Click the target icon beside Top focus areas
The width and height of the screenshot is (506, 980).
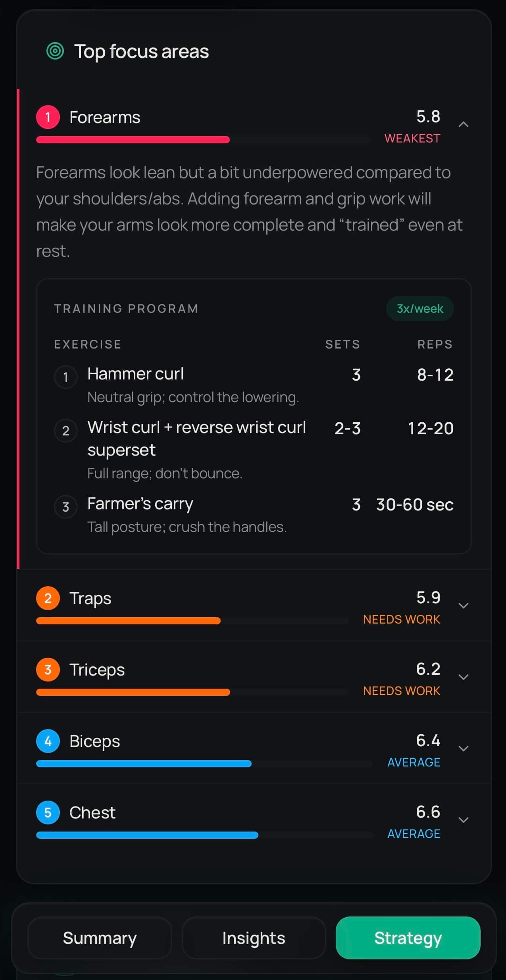click(x=55, y=51)
